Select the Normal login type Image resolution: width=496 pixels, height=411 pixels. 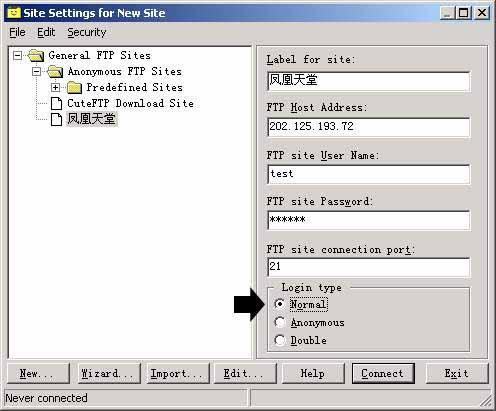(280, 304)
